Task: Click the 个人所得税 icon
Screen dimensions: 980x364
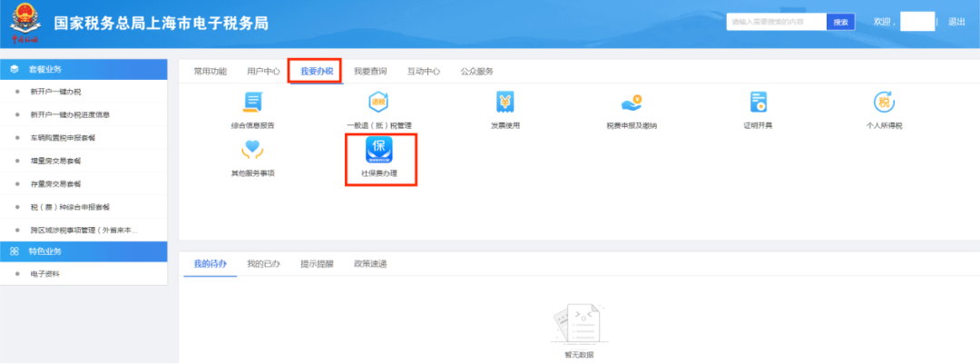Action: point(884,103)
